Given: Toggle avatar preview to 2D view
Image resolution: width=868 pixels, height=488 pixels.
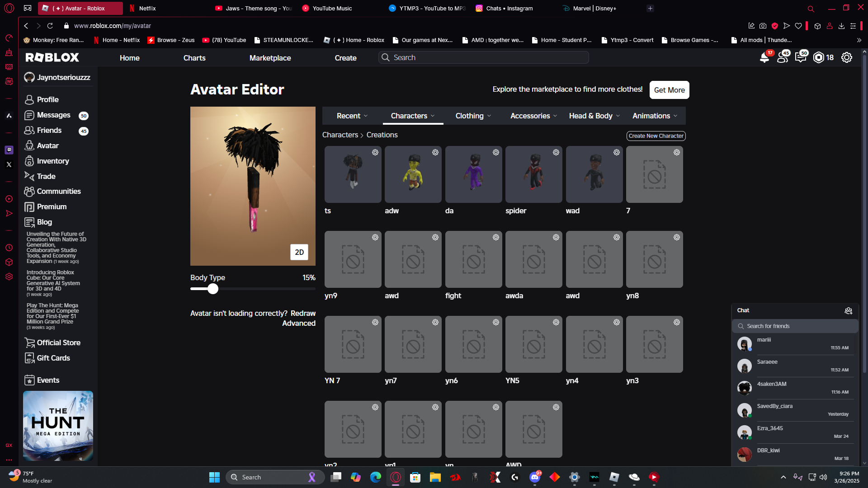Looking at the screenshot, I should click(x=299, y=252).
